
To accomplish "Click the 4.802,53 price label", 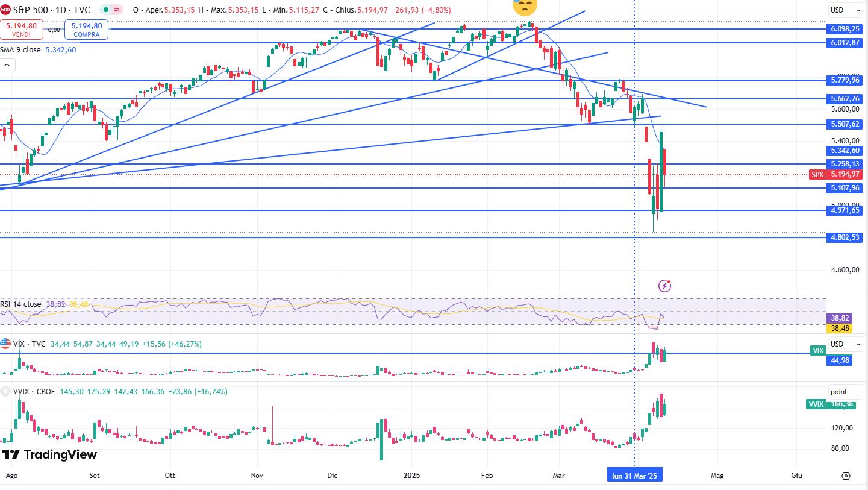I will pyautogui.click(x=845, y=237).
